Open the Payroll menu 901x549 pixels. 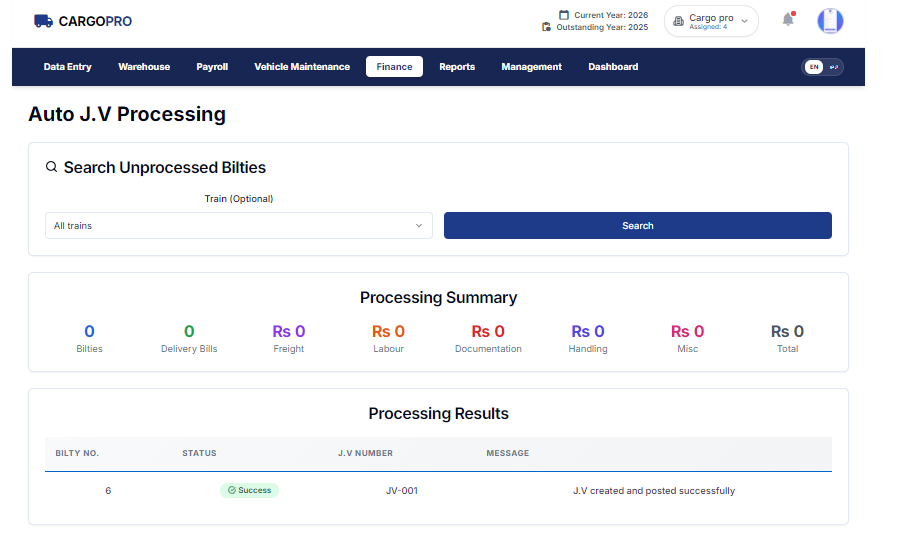coord(212,67)
